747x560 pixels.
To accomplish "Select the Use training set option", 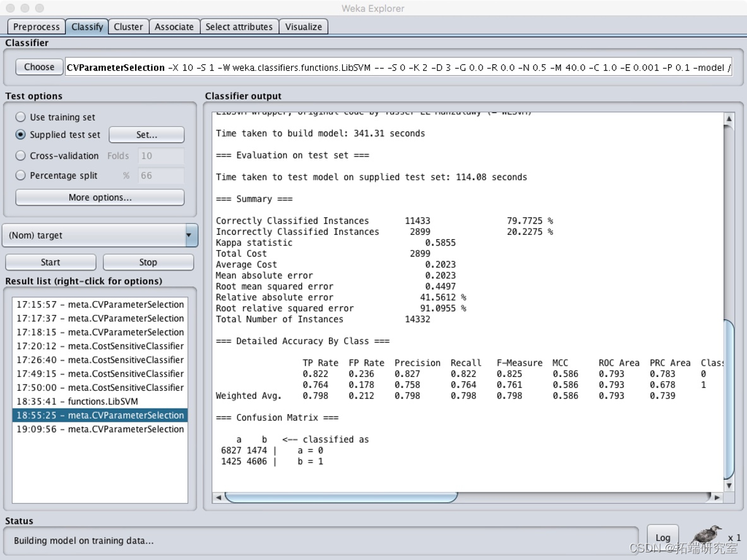I will [x=20, y=117].
